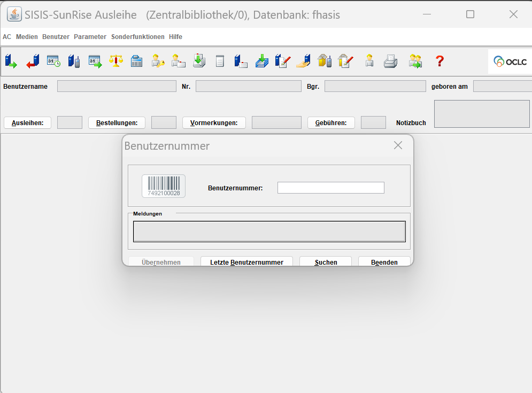Click the printer icon in toolbar
532x393 pixels.
(390, 61)
